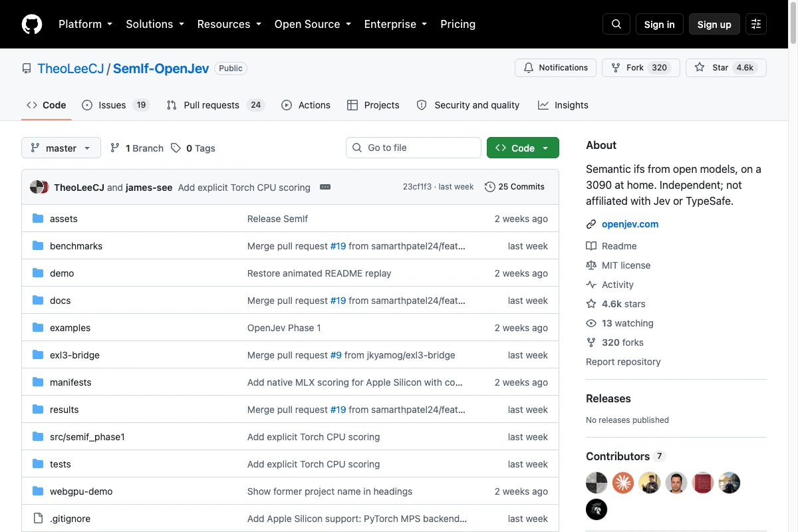Viewport: 798px width, 532px height.
Task: Open the dark contributor avatar on second row
Action: (597, 509)
